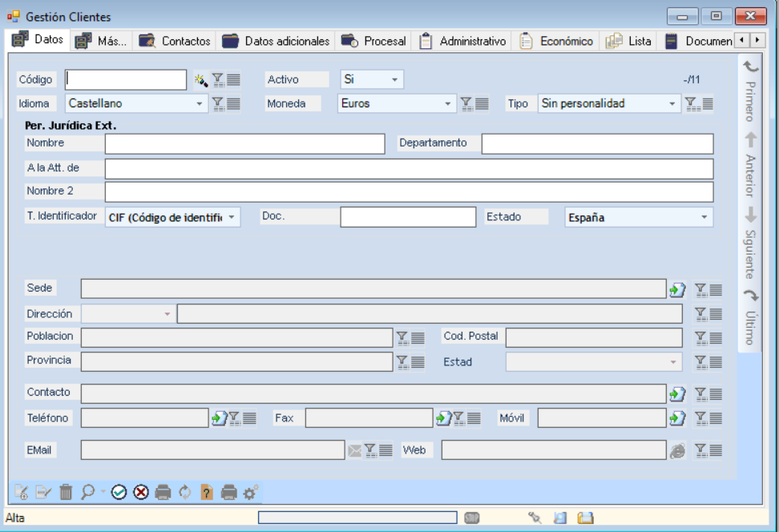Click the web globe icon beside Web field

[677, 450]
